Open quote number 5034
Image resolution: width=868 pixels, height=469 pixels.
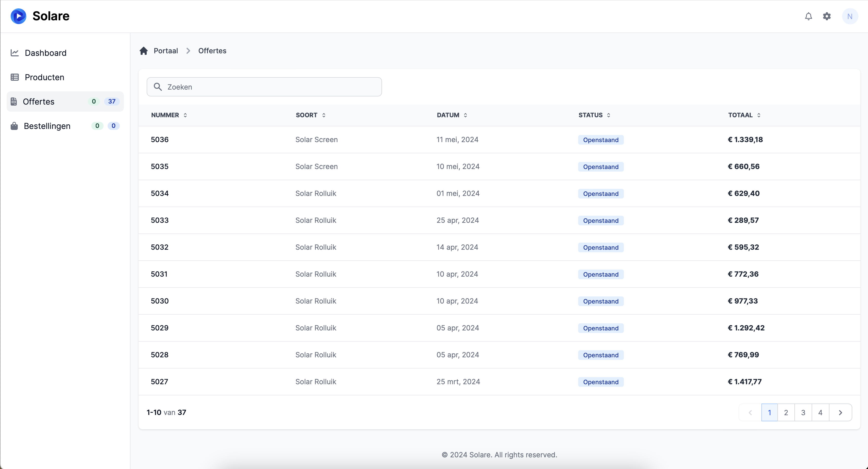coord(160,193)
